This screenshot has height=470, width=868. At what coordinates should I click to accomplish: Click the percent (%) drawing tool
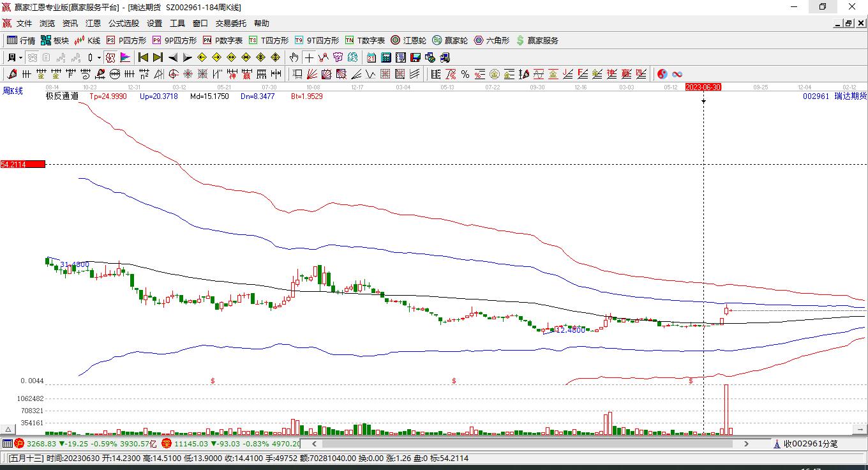coord(465,74)
